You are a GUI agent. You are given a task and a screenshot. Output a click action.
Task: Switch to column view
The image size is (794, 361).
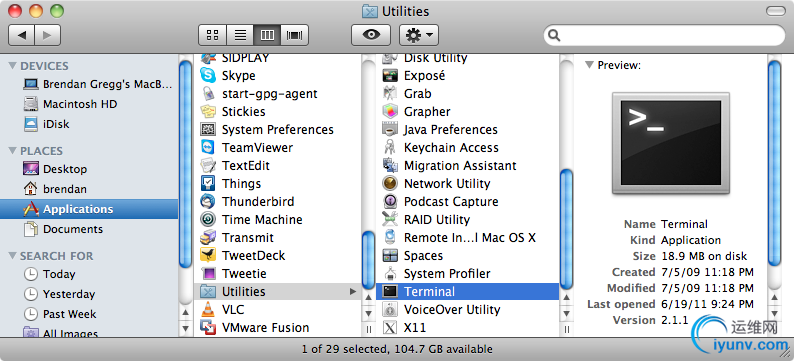[267, 35]
